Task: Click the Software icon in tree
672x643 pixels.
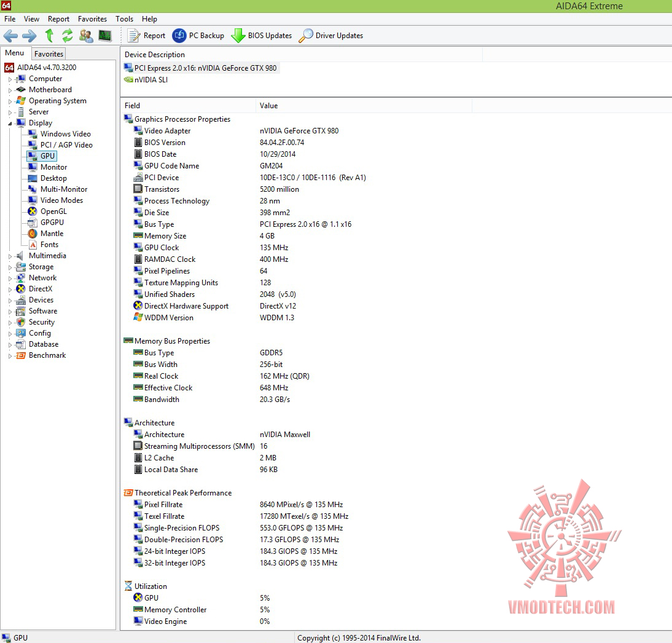Action: coord(20,311)
